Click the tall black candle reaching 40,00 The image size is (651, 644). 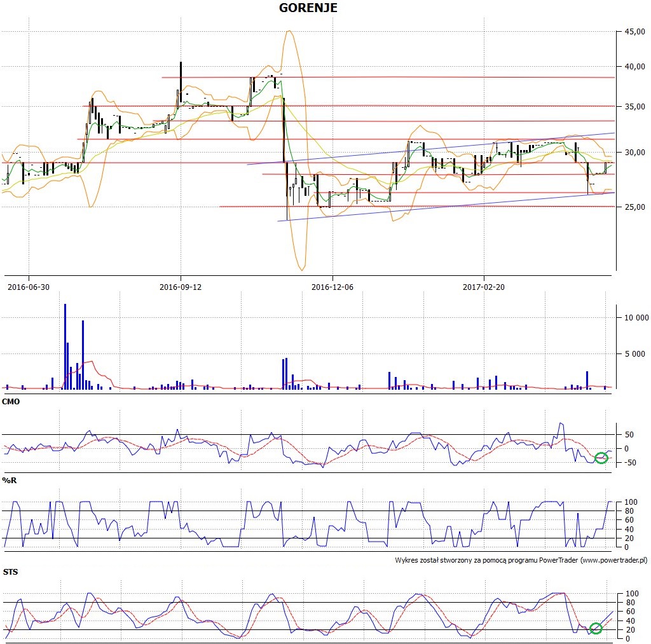(x=181, y=82)
